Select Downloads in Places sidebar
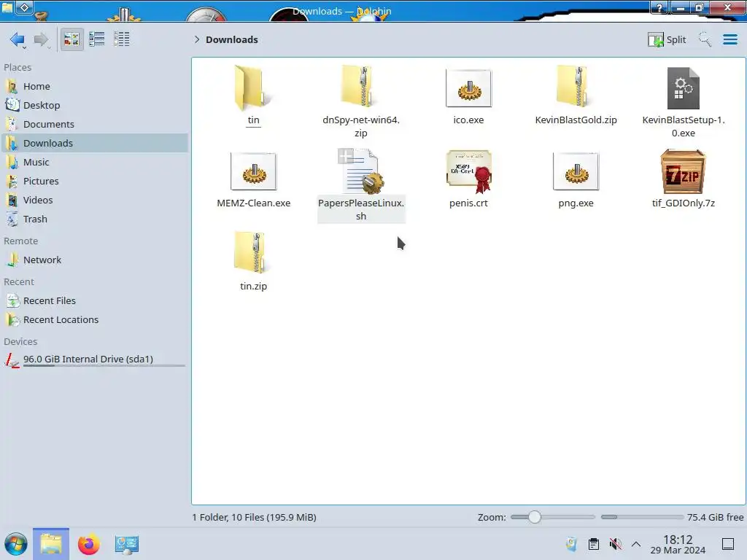This screenshot has height=560, width=747. tap(96, 144)
